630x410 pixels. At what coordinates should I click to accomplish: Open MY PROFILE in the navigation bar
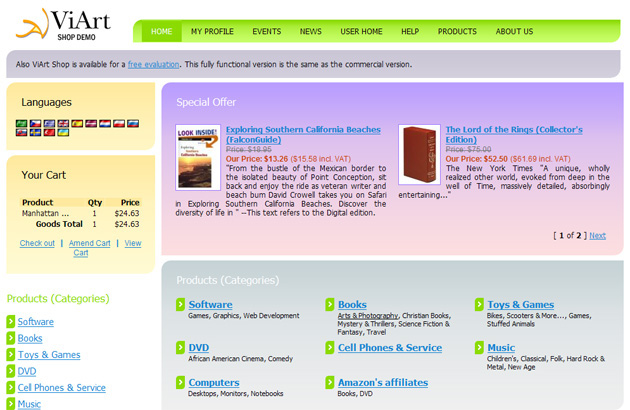(212, 31)
